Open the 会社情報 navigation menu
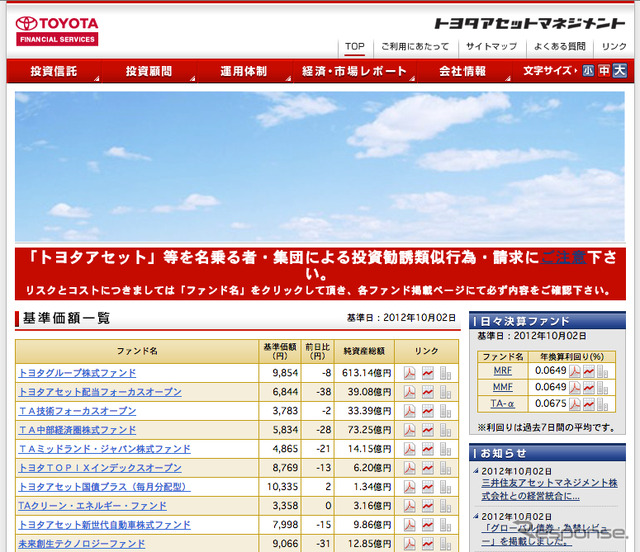 [463, 71]
